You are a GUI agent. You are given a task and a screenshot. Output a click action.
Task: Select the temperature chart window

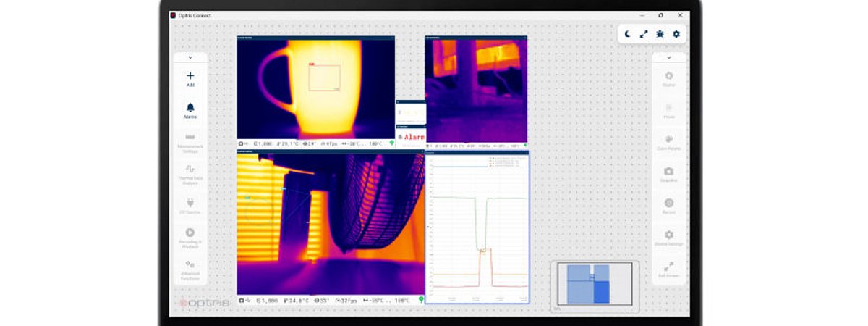(x=477, y=227)
